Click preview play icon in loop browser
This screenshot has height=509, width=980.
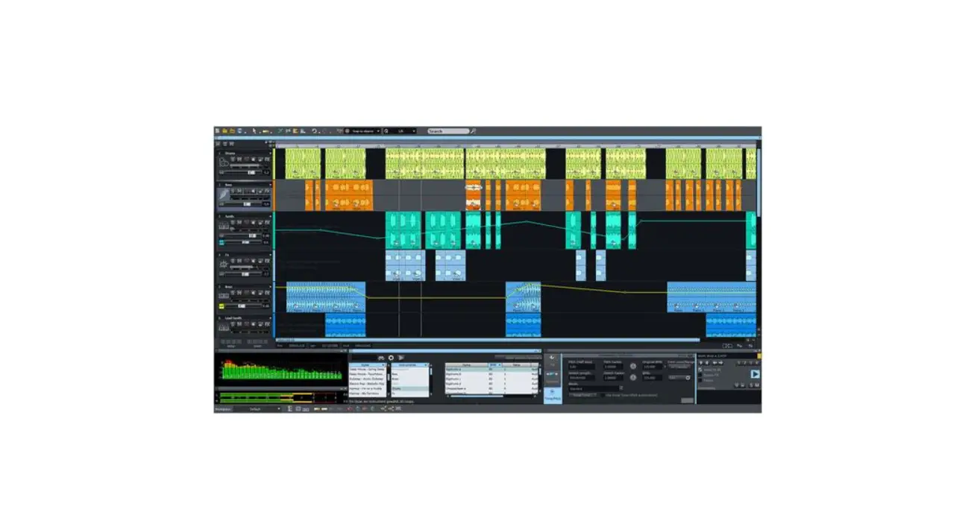401,358
